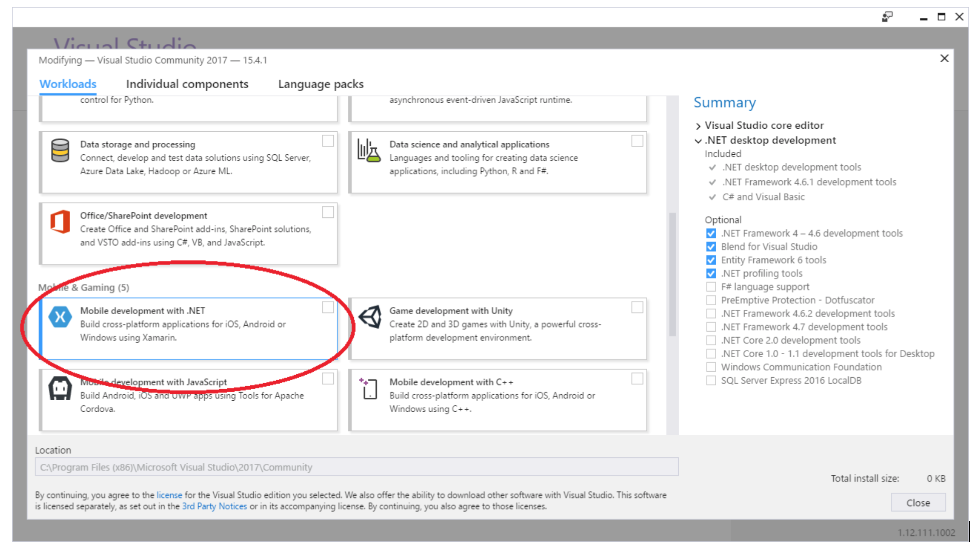Enable F# language support

coord(711,287)
